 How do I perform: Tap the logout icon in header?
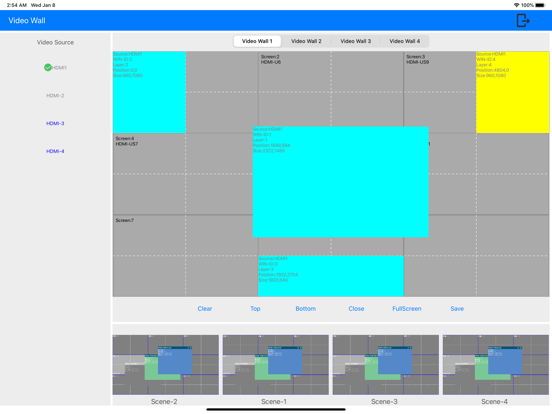tap(523, 20)
